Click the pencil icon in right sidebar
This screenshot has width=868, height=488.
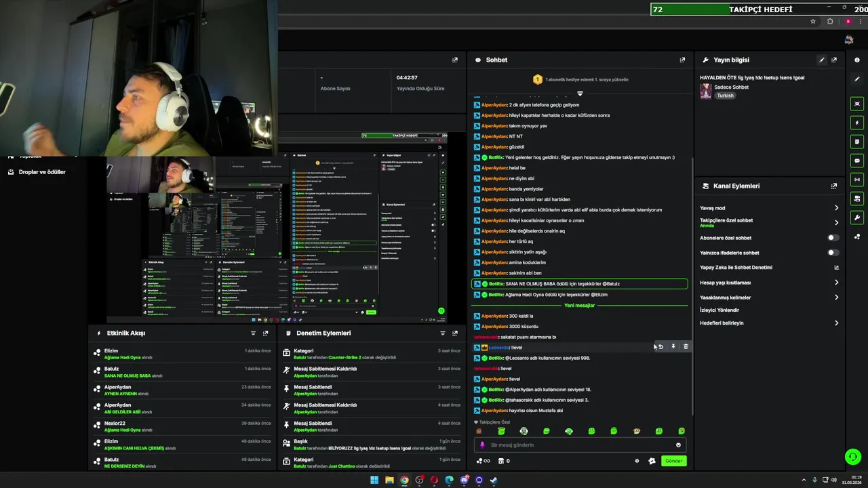857,79
